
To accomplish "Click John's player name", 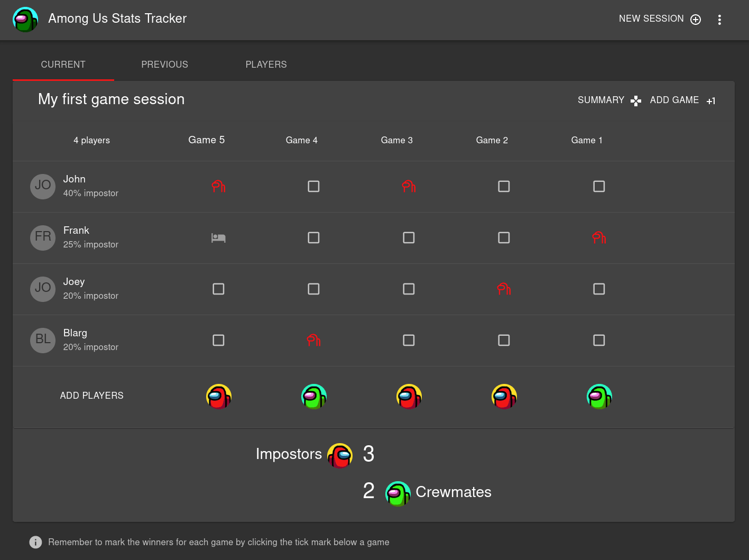I will click(x=75, y=179).
